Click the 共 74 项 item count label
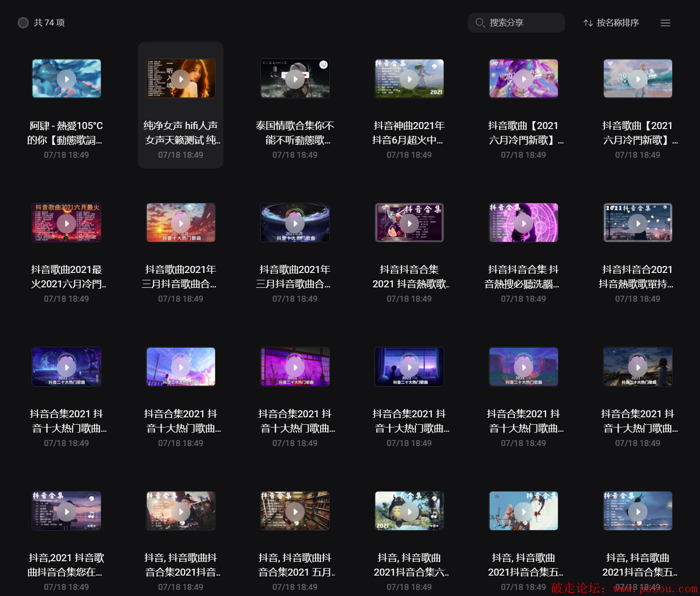Viewport: 700px width, 596px height. pyautogui.click(x=49, y=23)
